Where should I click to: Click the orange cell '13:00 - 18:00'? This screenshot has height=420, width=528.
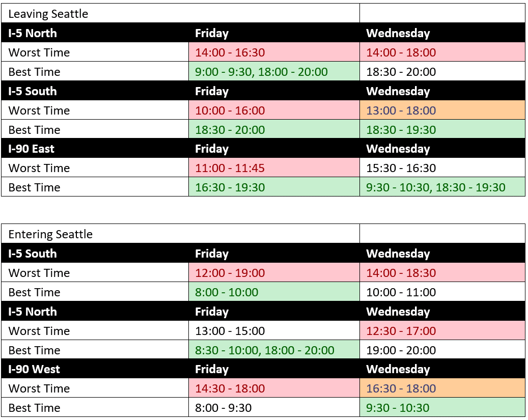pyautogui.click(x=442, y=110)
